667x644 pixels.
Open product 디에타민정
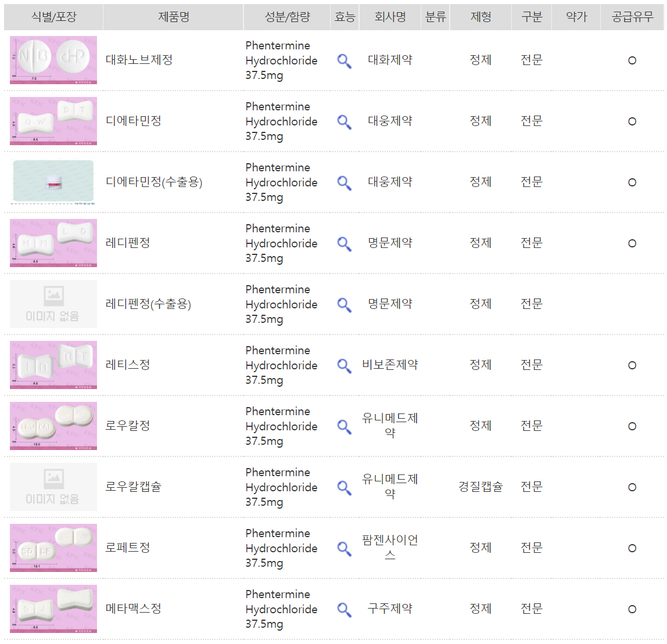click(134, 121)
